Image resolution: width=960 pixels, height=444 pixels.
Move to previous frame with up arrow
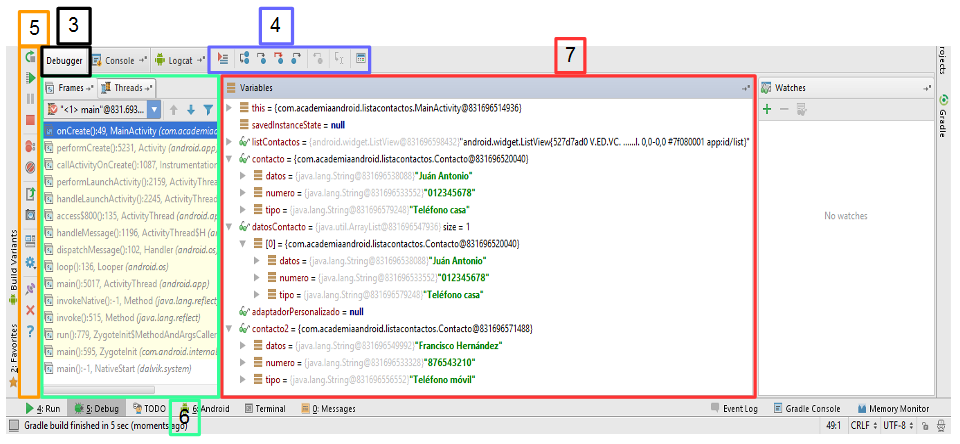[x=174, y=110]
